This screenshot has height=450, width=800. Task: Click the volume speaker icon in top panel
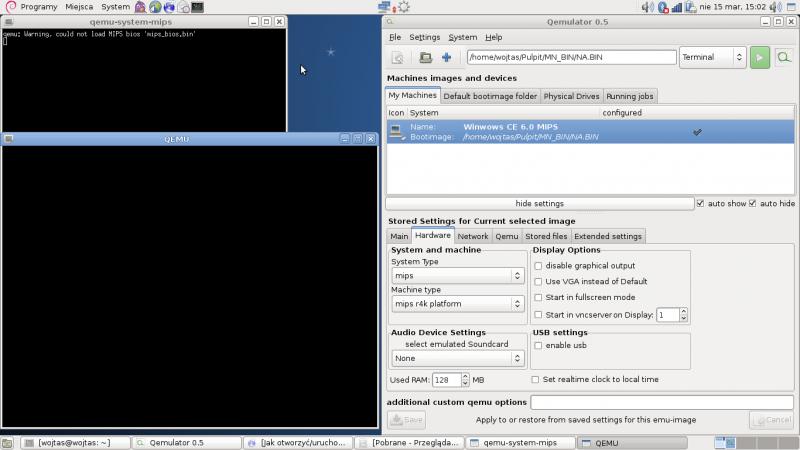[x=648, y=7]
